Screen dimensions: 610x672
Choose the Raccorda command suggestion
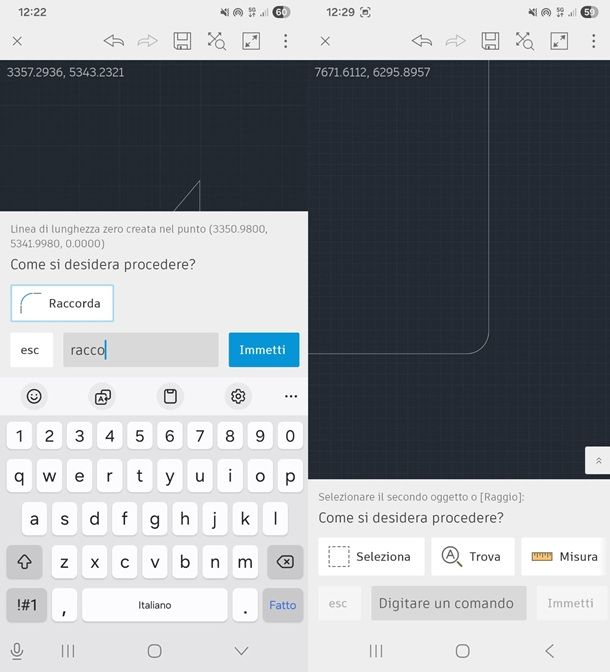pyautogui.click(x=62, y=303)
